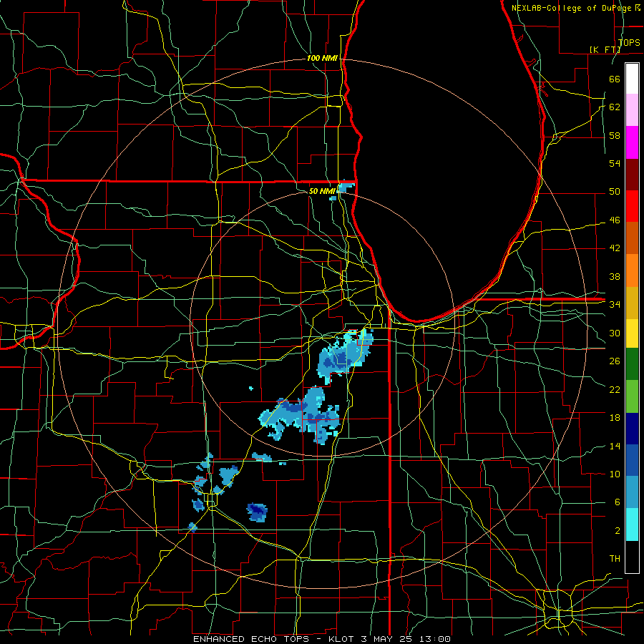Click the 30 scale value
This screenshot has height=644, width=644.
point(615,333)
